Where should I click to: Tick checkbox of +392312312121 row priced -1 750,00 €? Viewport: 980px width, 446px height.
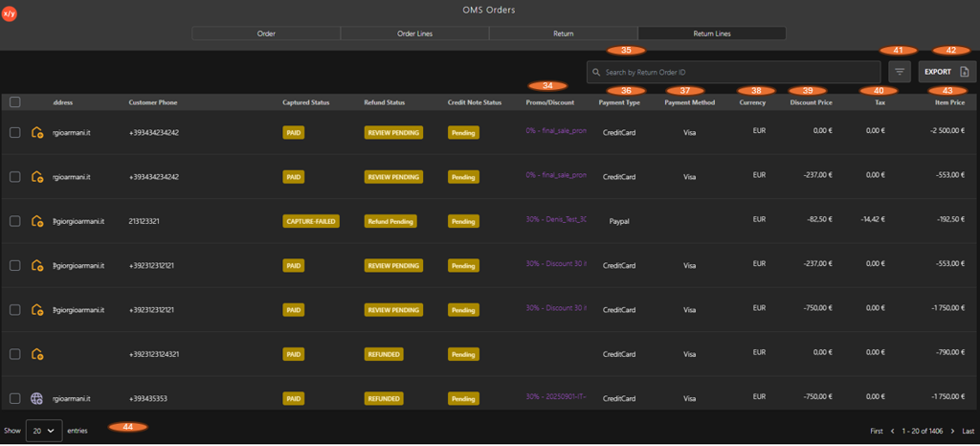click(15, 310)
